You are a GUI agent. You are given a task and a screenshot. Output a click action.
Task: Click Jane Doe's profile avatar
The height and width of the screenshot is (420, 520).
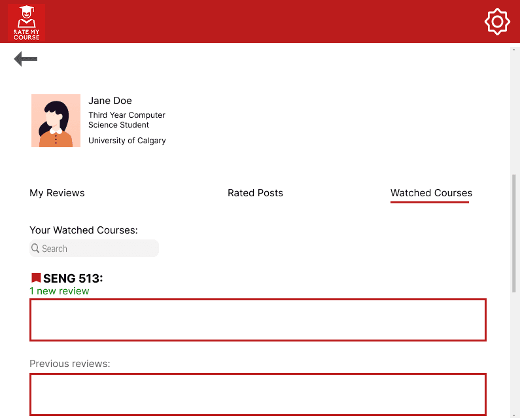click(x=56, y=120)
